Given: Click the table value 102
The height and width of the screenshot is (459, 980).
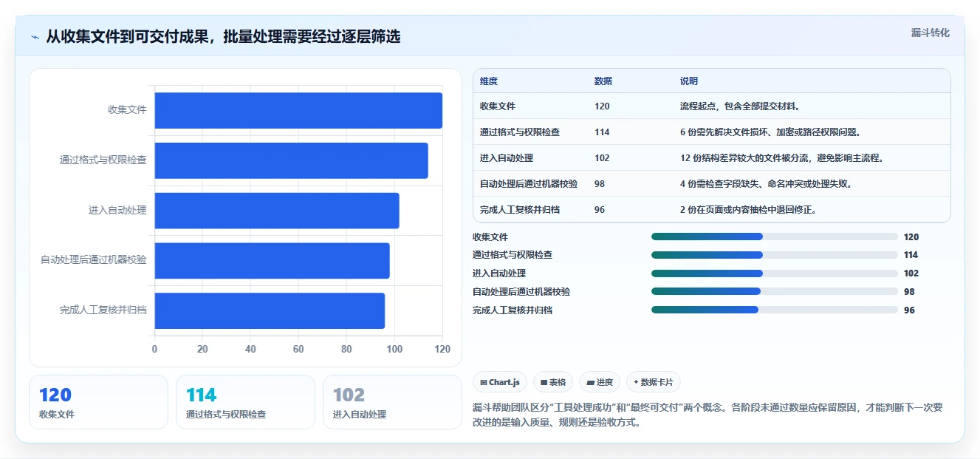Looking at the screenshot, I should point(602,158).
